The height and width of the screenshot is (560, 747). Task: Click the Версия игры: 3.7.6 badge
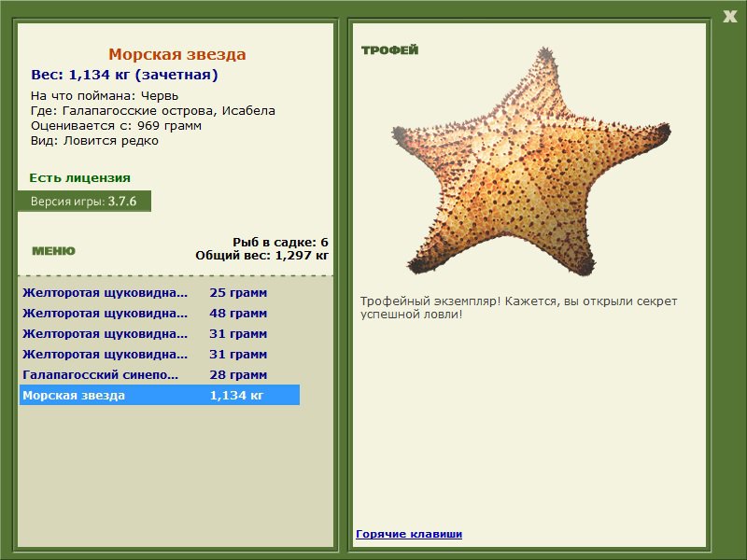point(84,201)
